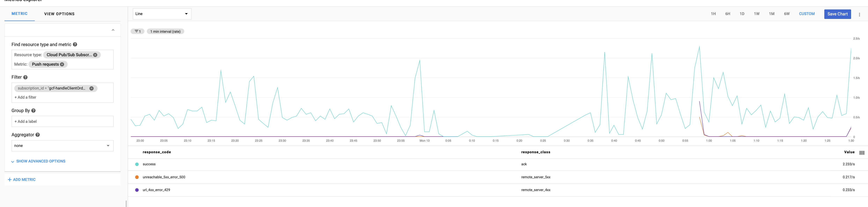
Task: Open the Line chart type dropdown
Action: (162, 14)
